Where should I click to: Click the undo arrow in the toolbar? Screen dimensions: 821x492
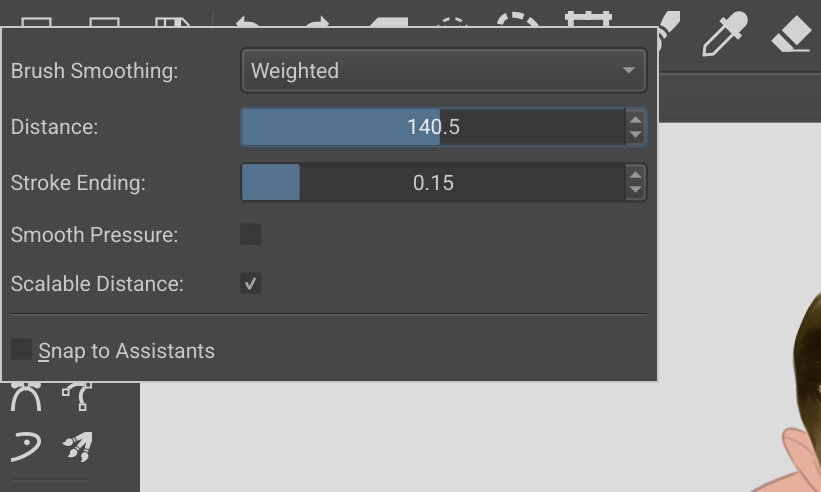(248, 22)
